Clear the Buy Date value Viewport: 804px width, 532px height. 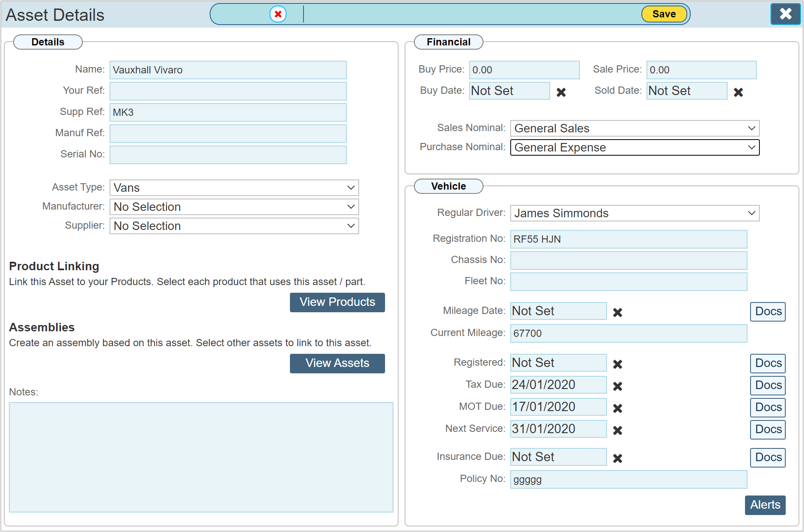click(x=561, y=92)
